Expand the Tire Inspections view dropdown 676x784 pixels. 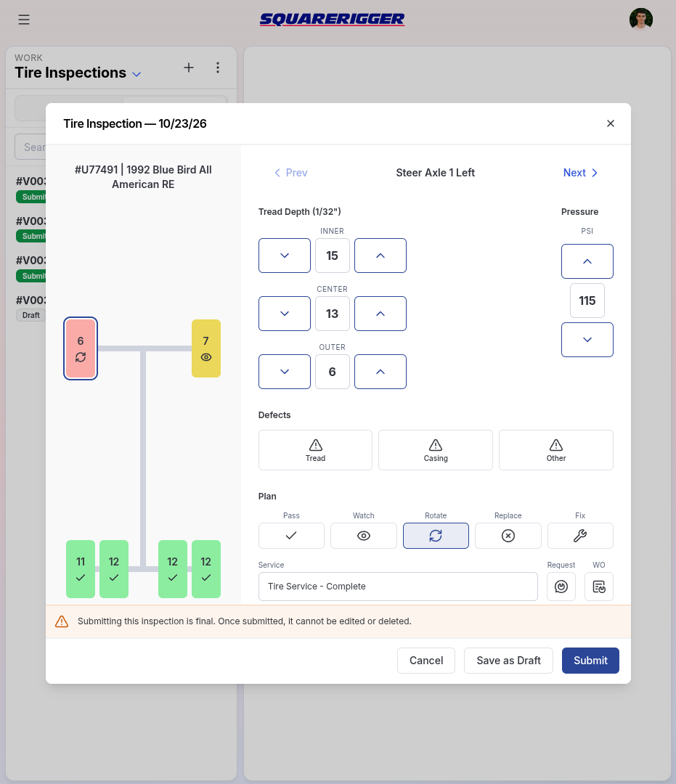[x=136, y=74]
